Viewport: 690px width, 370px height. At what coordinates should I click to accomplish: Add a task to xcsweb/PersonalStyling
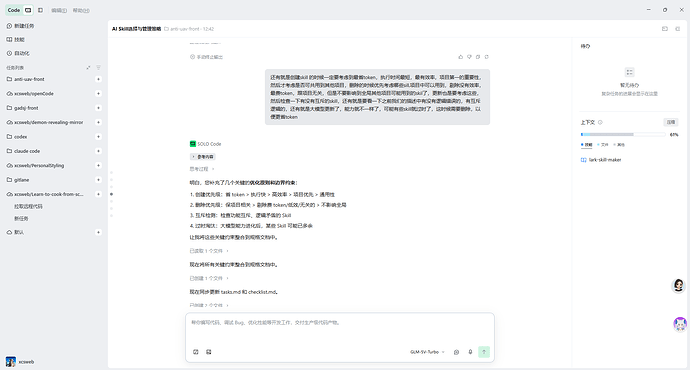pos(99,165)
